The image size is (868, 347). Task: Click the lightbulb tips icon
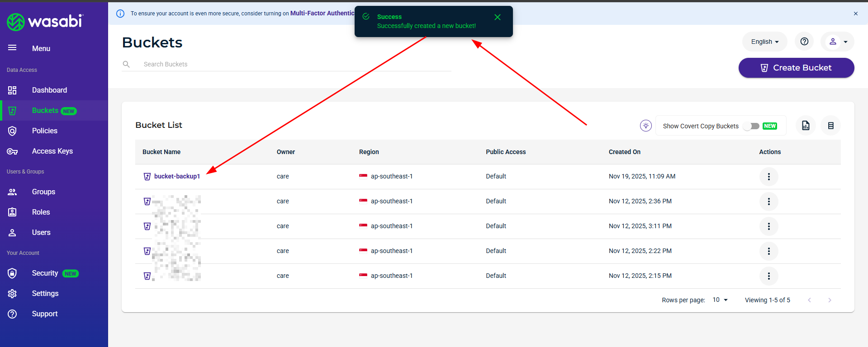click(645, 126)
